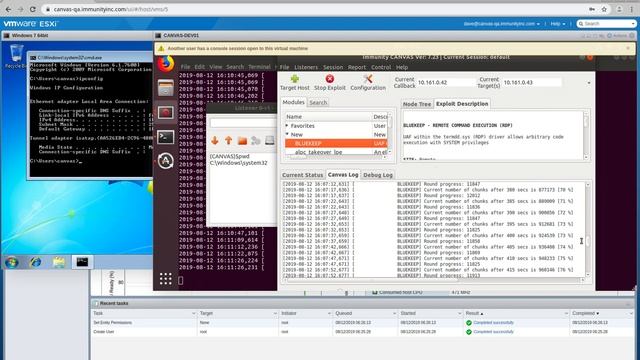
Task: Click the down arrow icon in Listener window
Action: point(215,141)
